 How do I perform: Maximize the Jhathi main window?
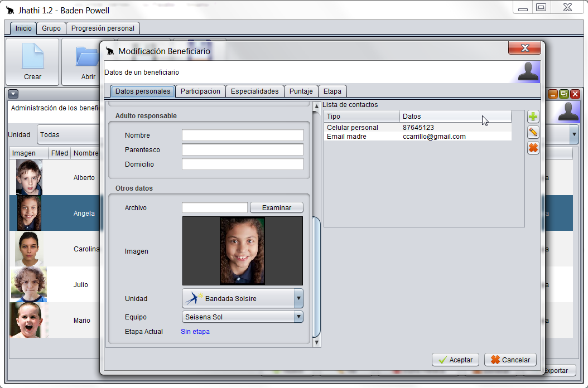click(541, 7)
